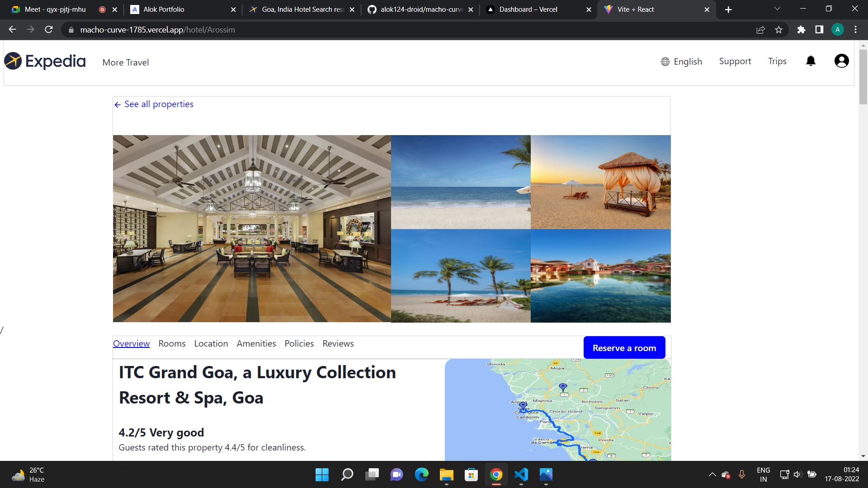Viewport: 868px width, 488px height.
Task: Toggle the Chrome side panel icon
Action: (x=819, y=29)
